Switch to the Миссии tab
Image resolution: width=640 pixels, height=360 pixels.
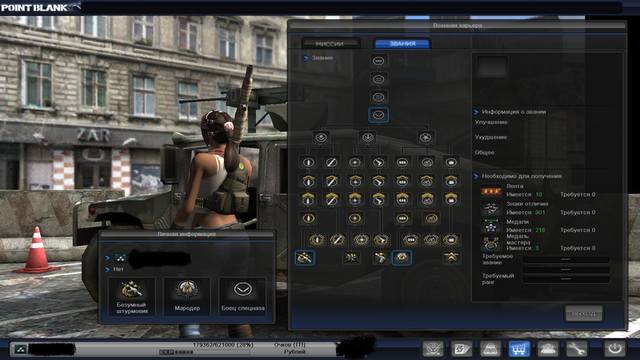tap(330, 44)
